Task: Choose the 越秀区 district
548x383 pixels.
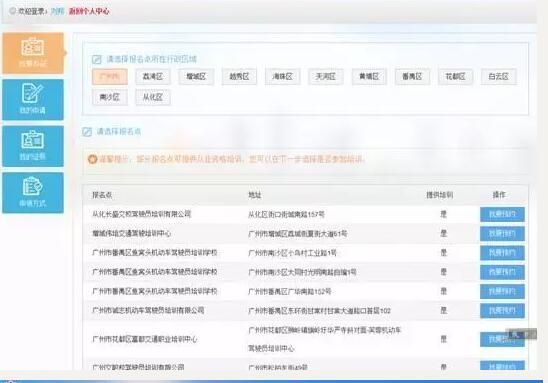Action: pos(239,77)
